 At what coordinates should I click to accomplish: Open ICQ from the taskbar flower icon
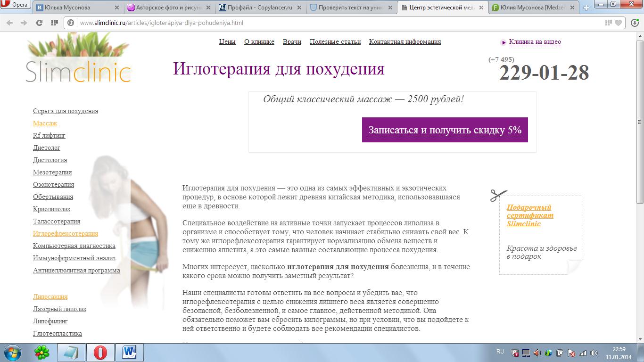(x=41, y=352)
